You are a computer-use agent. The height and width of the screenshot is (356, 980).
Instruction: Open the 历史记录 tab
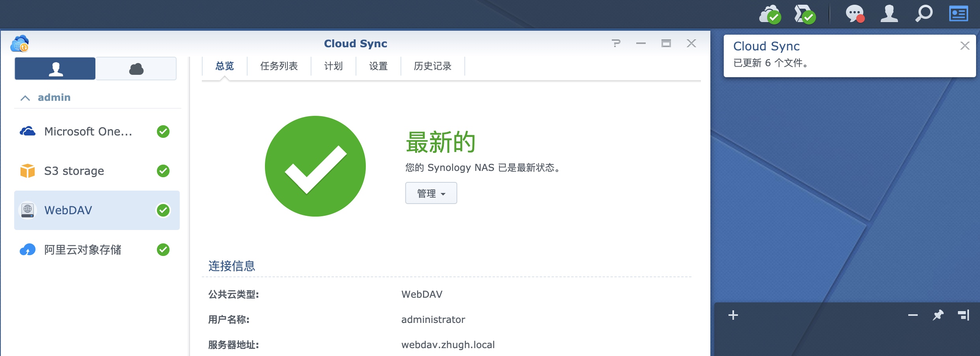tap(433, 66)
